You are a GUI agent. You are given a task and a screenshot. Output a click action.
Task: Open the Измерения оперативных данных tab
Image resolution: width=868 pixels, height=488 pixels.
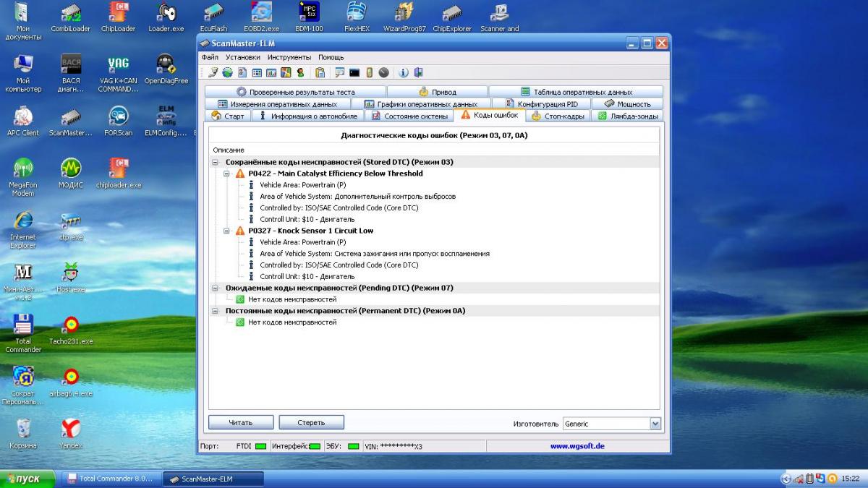[x=278, y=104]
